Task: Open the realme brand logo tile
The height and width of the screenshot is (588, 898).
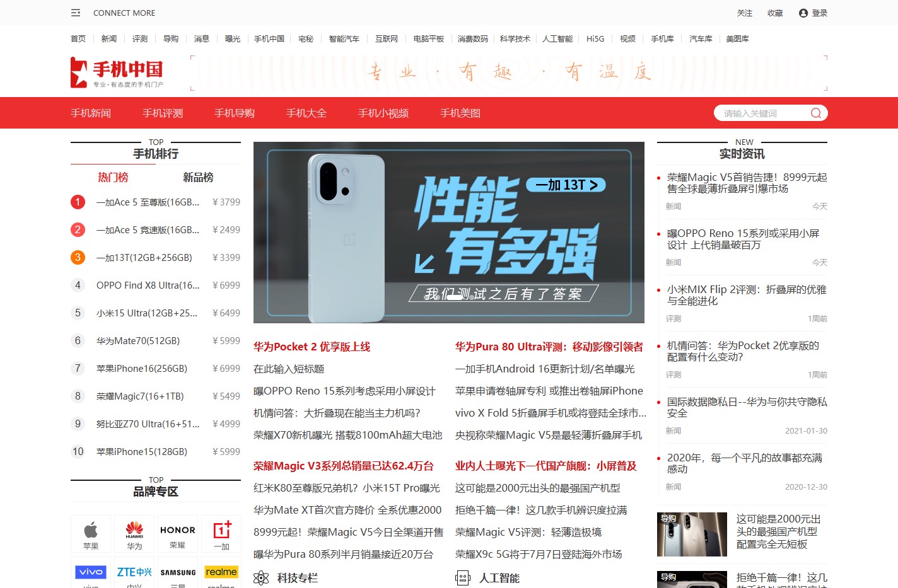Action: 221,572
